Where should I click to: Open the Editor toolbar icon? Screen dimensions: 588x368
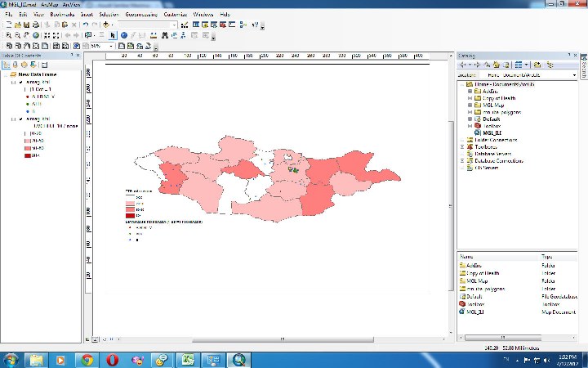coord(185,25)
